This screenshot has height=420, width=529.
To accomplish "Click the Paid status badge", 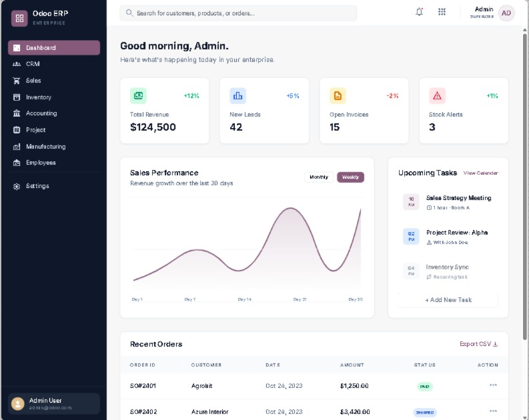I will [424, 386].
